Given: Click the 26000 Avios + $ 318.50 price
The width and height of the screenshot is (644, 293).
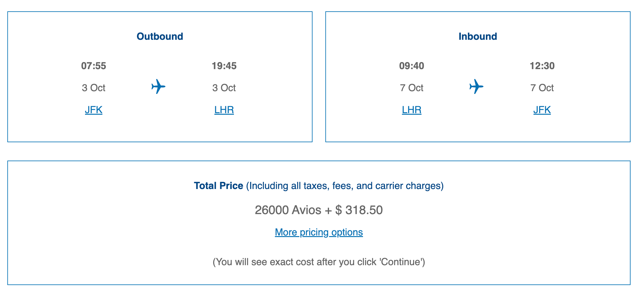Looking at the screenshot, I should tap(319, 210).
